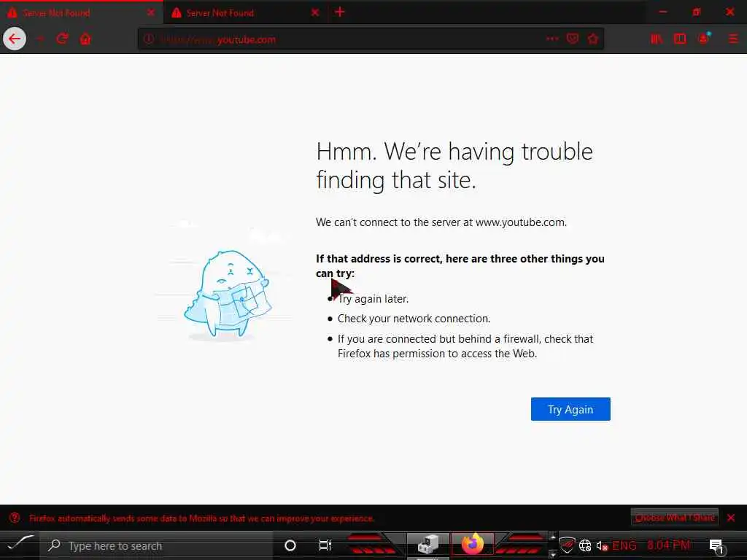Bookmark this page with the star

point(592,39)
